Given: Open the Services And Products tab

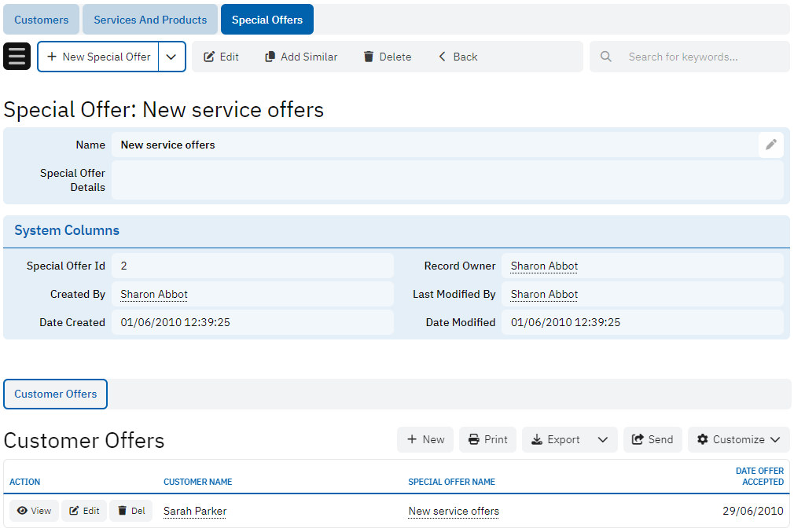Looking at the screenshot, I should pos(150,20).
